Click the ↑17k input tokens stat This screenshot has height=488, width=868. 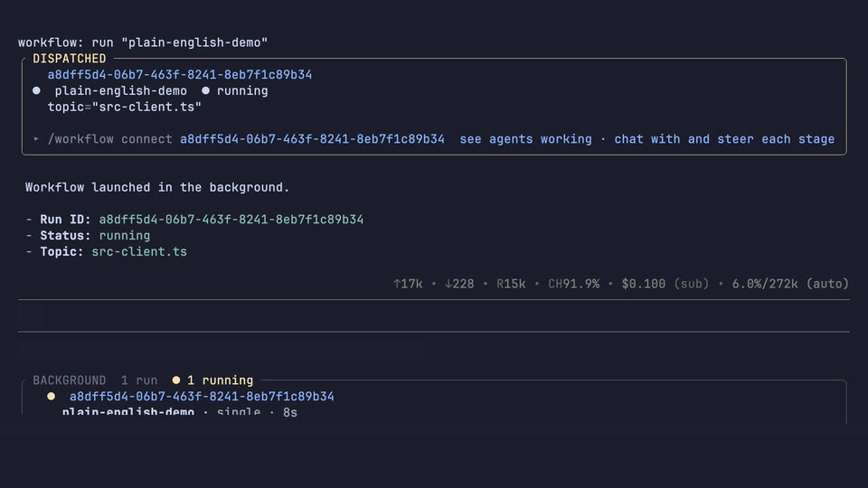[x=408, y=284]
